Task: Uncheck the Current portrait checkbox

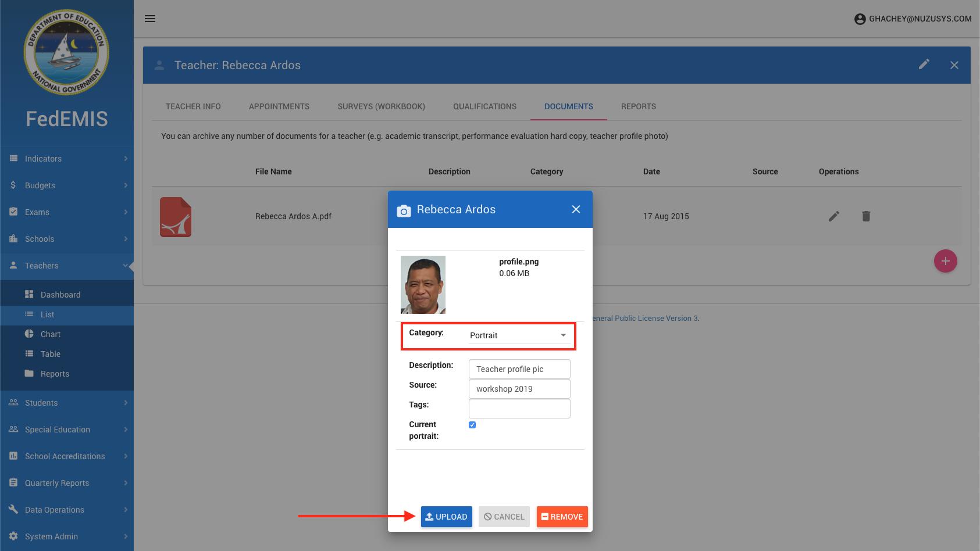Action: (472, 425)
